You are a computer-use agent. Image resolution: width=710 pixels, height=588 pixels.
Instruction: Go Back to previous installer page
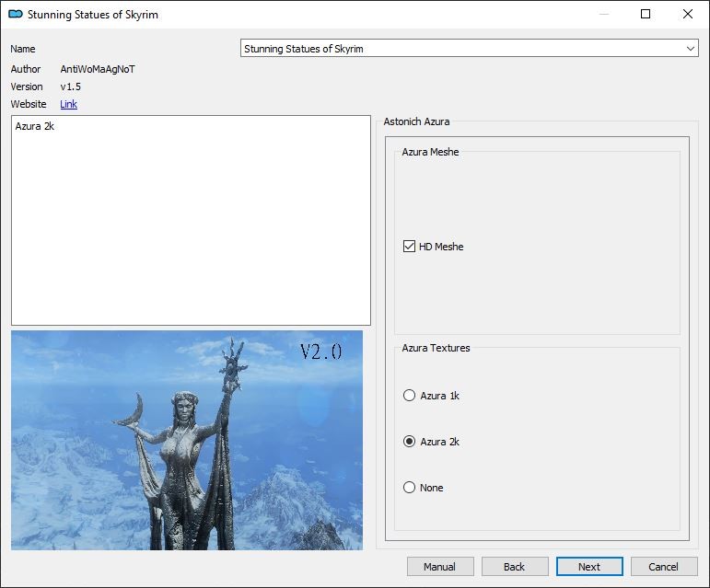click(x=515, y=567)
